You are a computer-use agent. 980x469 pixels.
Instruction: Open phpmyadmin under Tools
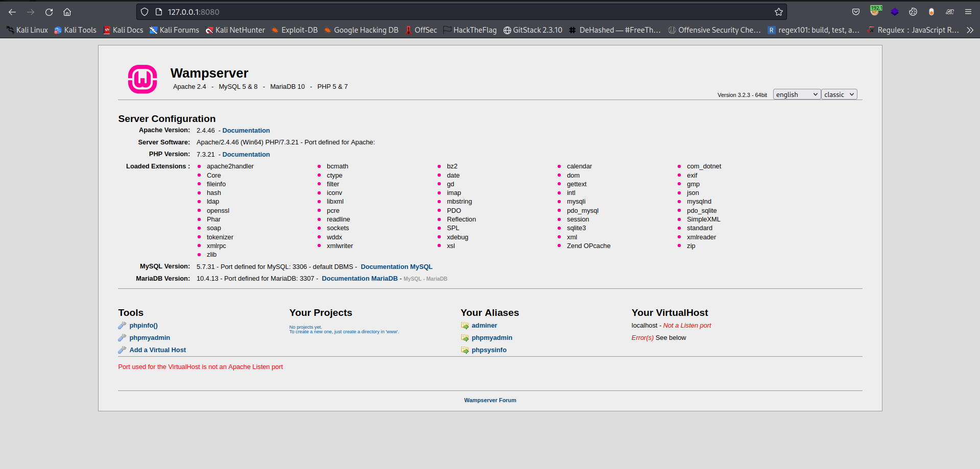(150, 338)
